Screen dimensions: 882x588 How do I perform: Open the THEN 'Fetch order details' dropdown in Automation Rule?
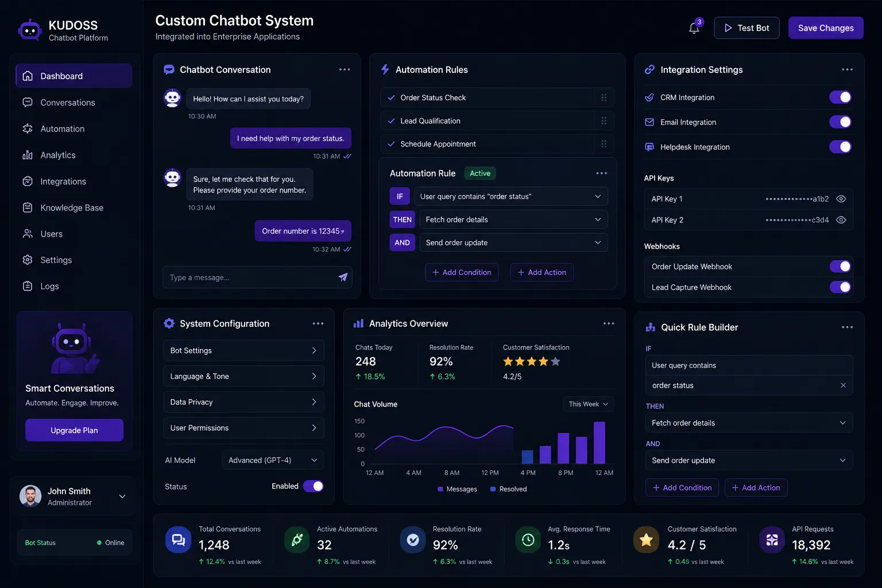[x=513, y=219]
